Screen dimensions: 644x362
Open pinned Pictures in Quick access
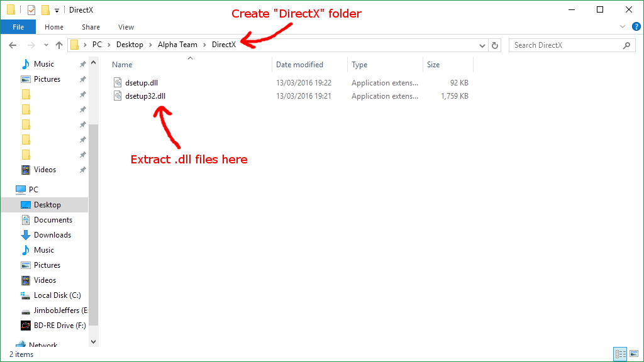point(47,79)
